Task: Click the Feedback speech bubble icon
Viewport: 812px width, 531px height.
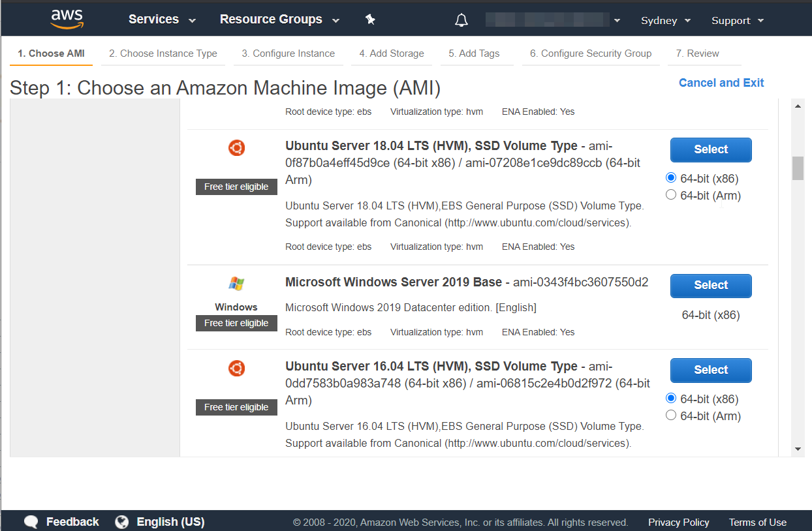Action: point(31,522)
